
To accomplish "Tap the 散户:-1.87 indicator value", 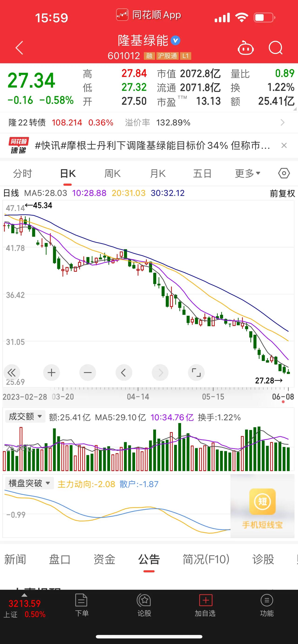I will 139,484.
